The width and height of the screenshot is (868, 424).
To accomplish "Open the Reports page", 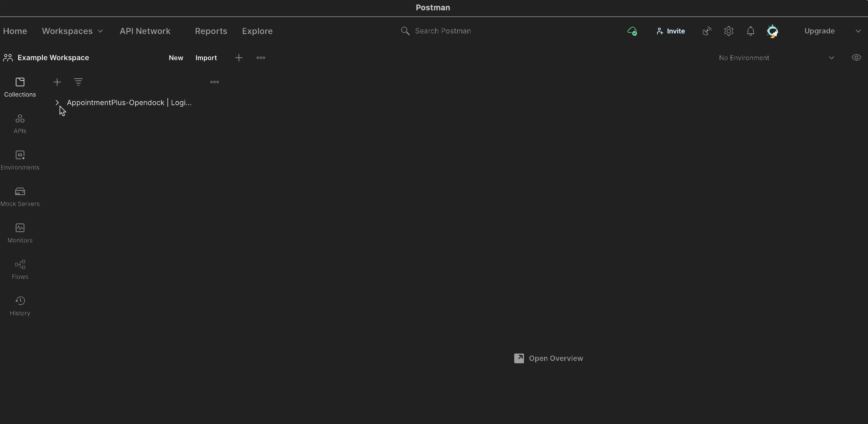I will point(211,31).
